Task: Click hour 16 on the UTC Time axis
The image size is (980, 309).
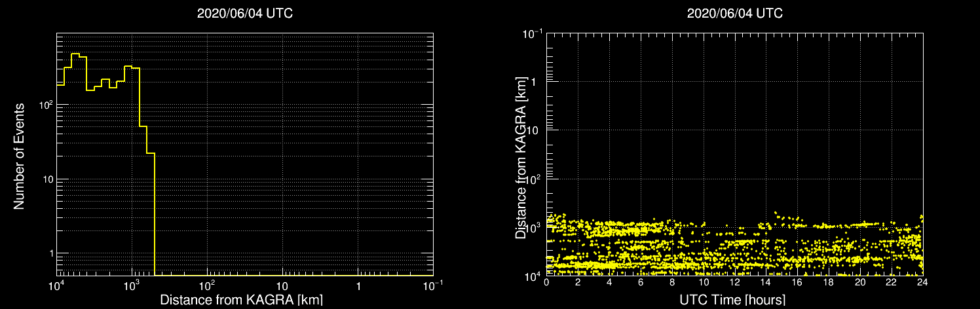Action: pos(797,282)
